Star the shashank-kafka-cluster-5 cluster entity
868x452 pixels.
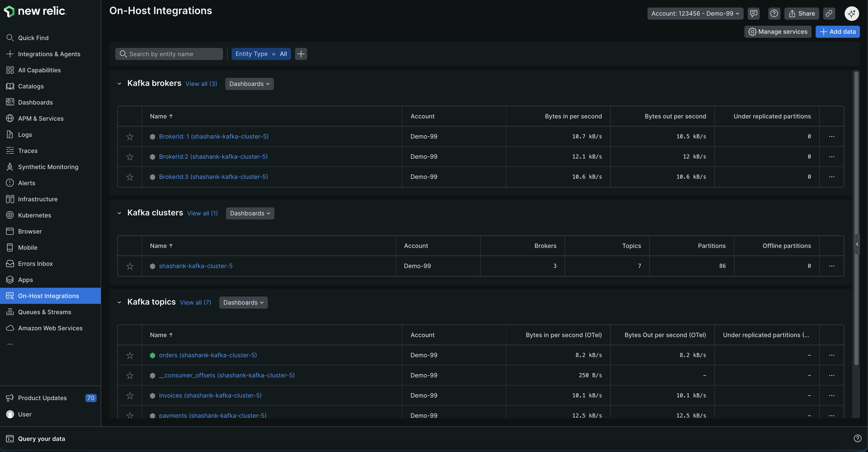click(x=130, y=266)
